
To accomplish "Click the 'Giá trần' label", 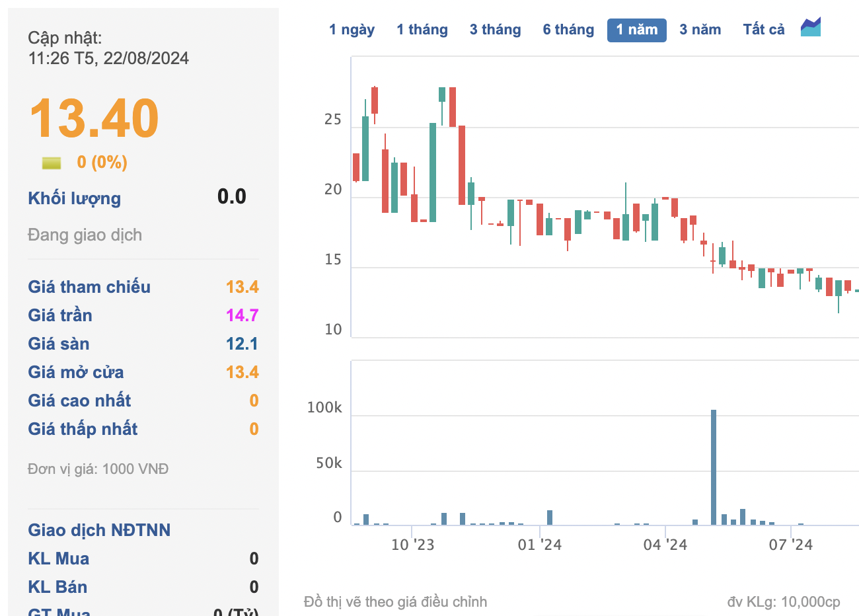I will coord(60,315).
